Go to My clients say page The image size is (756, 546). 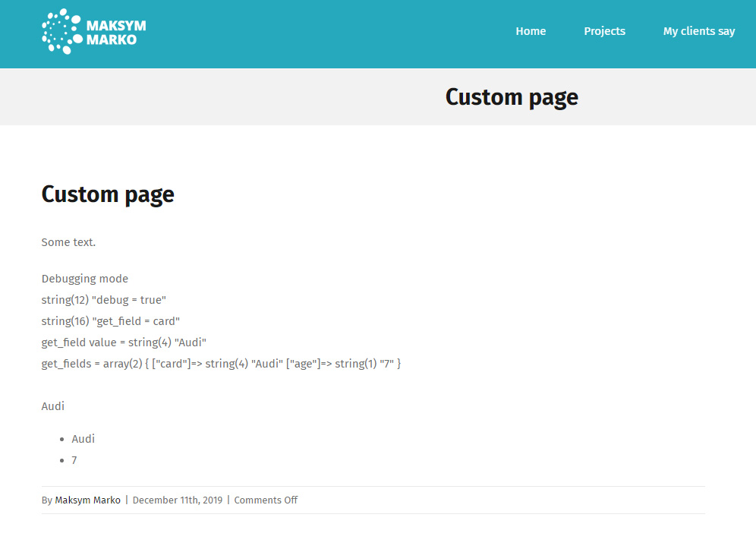click(x=699, y=31)
